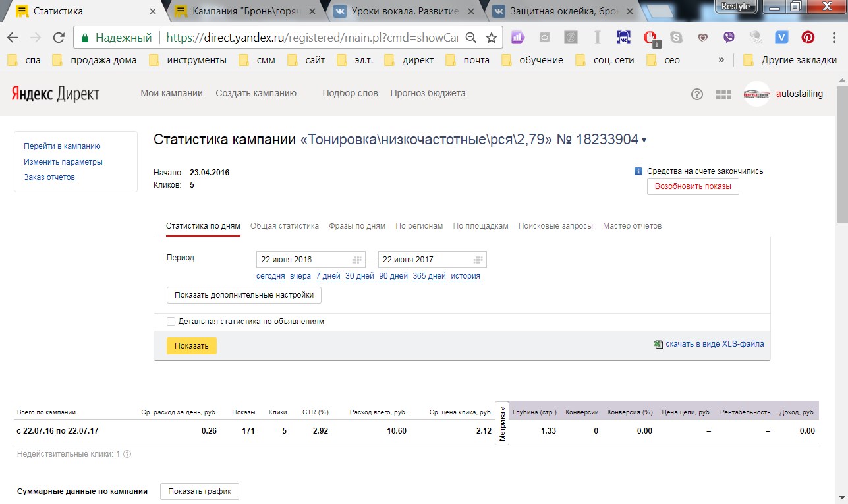Switch to the Кампания "Бронь\горяч browser tab
This screenshot has width=848, height=504.
[244, 11]
